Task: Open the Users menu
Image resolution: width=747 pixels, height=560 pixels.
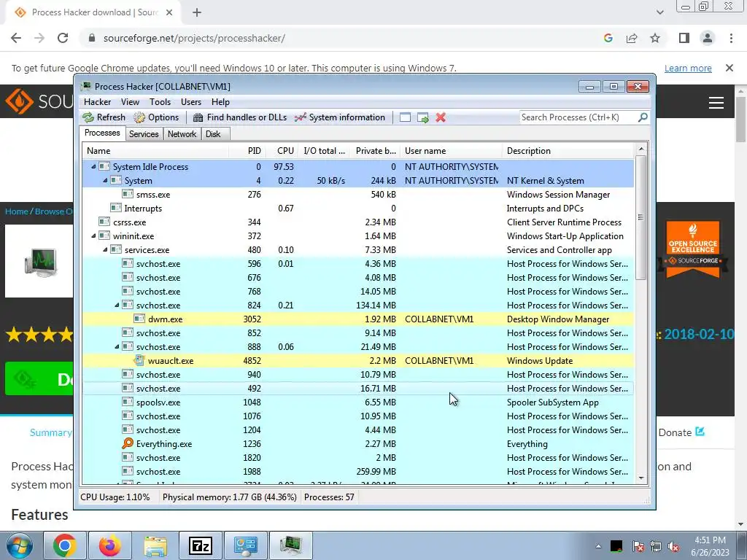Action: [191, 102]
